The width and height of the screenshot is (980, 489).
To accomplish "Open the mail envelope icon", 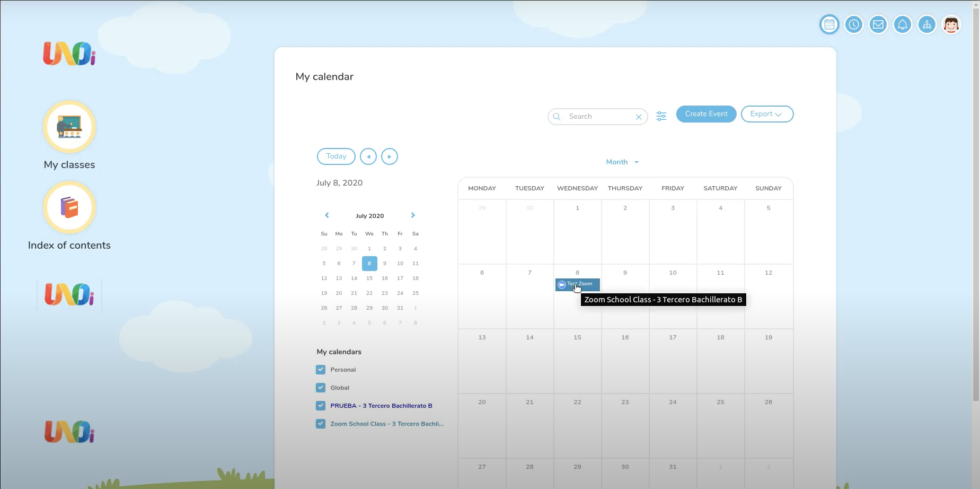I will point(878,24).
